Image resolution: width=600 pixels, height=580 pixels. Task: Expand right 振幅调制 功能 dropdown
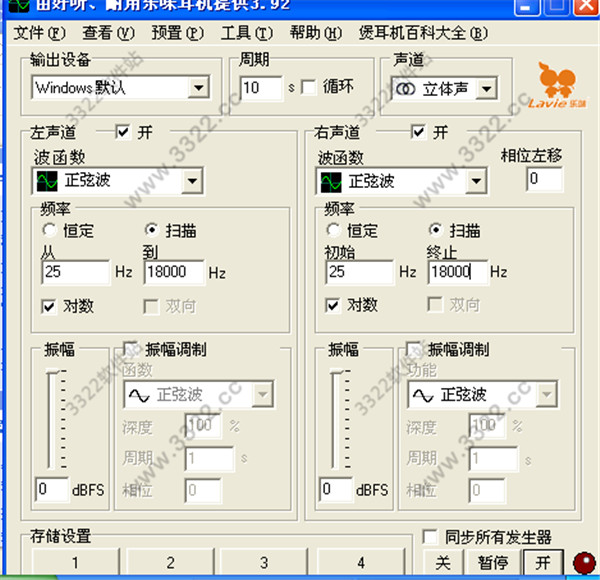tap(547, 394)
